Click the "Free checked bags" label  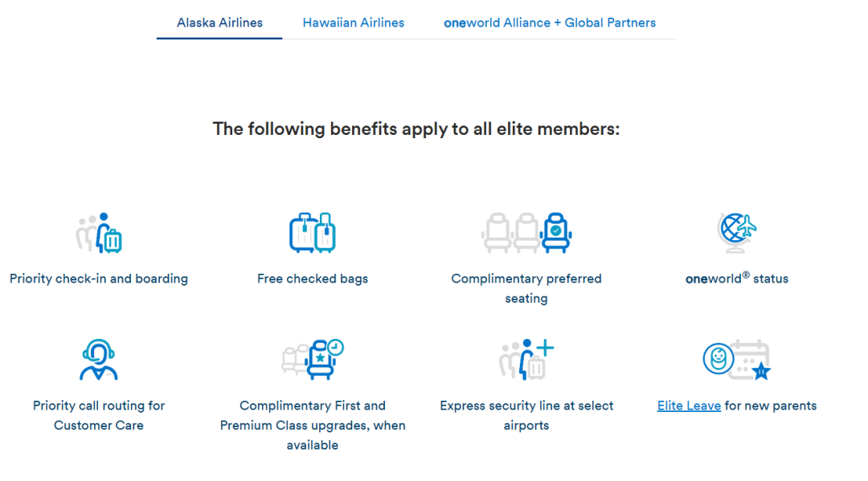click(x=313, y=279)
